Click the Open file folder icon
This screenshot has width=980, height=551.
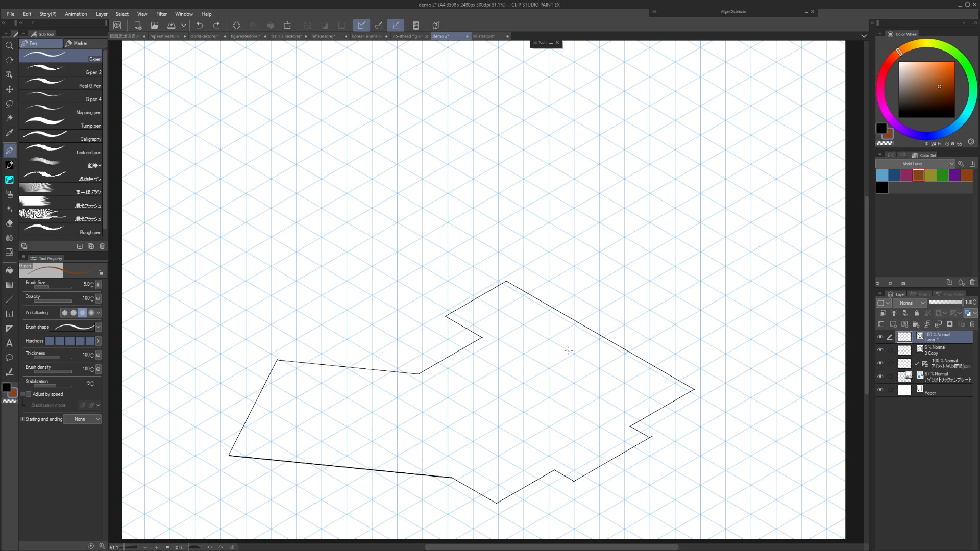click(155, 26)
